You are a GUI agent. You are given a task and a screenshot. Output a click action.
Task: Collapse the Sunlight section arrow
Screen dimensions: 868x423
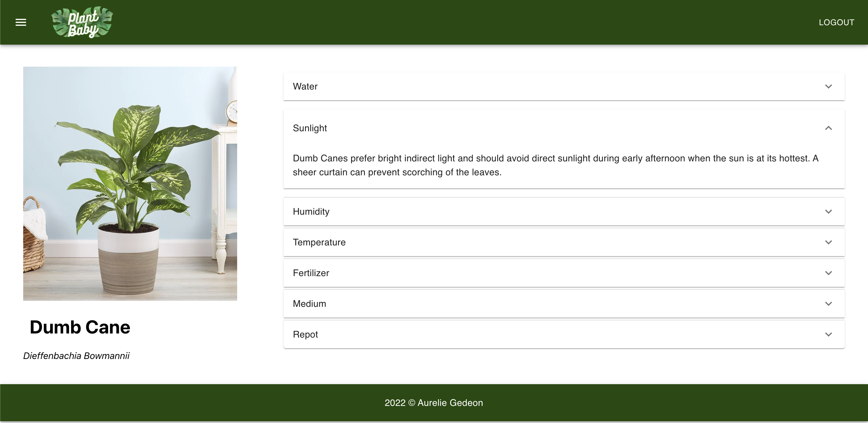[828, 128]
